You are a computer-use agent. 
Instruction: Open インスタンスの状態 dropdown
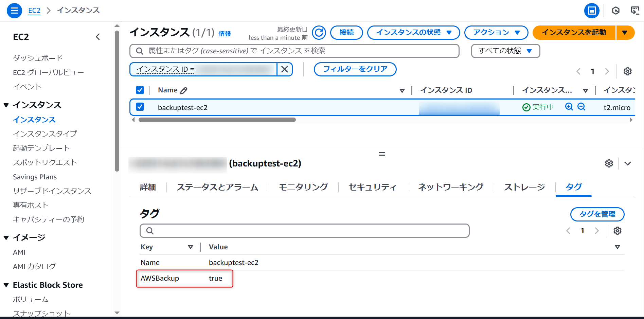point(414,33)
